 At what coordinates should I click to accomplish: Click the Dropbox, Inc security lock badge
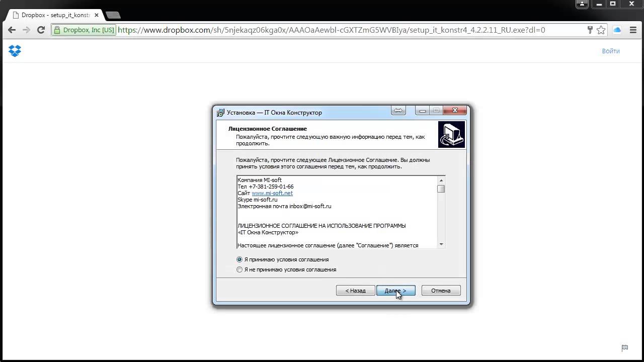pos(84,30)
